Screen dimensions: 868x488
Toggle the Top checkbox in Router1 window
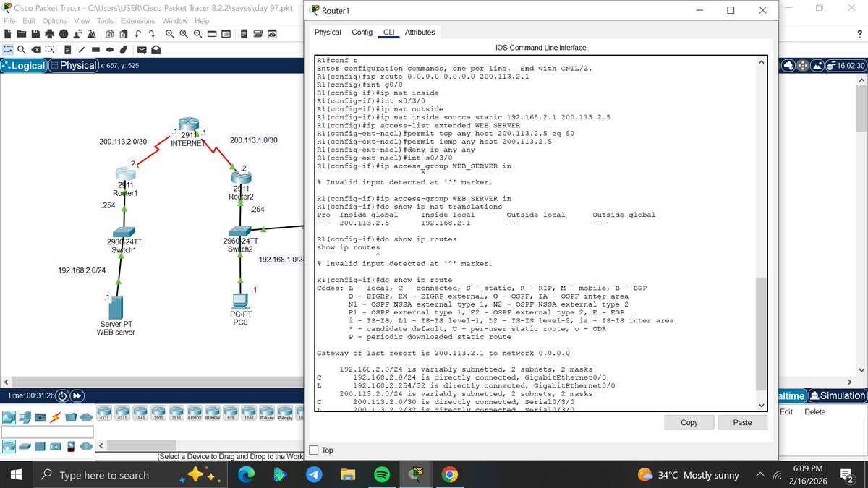pyautogui.click(x=314, y=450)
